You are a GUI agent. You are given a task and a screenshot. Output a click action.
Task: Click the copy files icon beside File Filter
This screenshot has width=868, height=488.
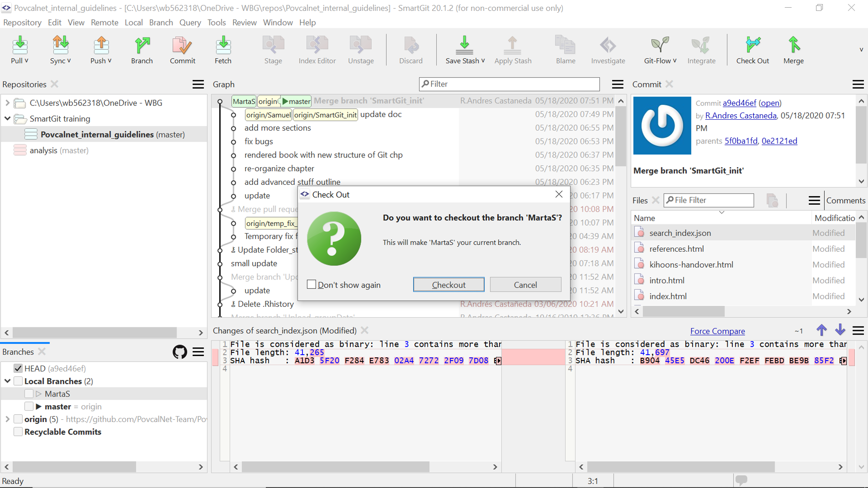tap(772, 200)
